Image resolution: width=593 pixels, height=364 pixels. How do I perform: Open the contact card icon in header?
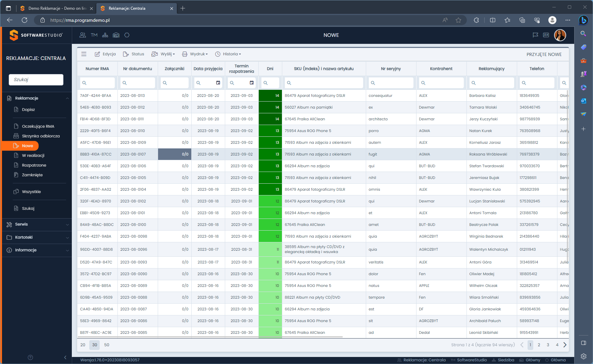tap(546, 35)
